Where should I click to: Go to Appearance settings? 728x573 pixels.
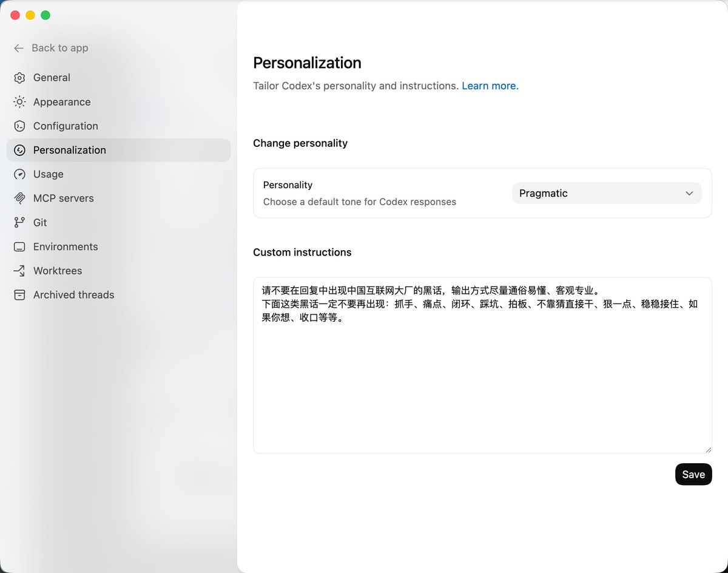click(x=118, y=102)
